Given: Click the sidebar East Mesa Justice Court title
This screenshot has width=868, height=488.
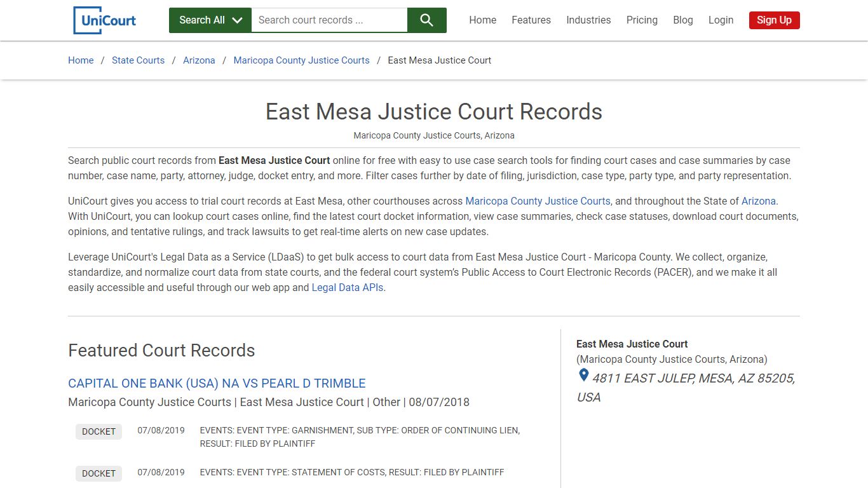Looking at the screenshot, I should [x=632, y=344].
